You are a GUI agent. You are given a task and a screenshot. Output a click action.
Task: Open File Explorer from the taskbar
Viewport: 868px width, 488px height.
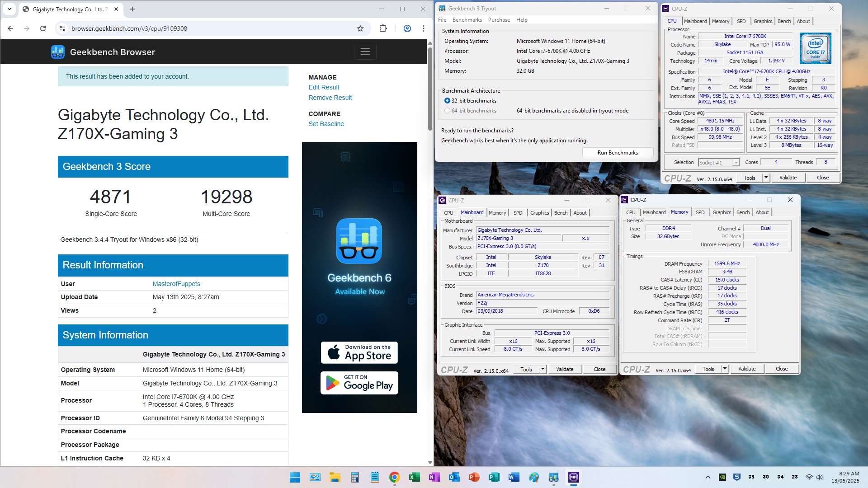pyautogui.click(x=335, y=477)
